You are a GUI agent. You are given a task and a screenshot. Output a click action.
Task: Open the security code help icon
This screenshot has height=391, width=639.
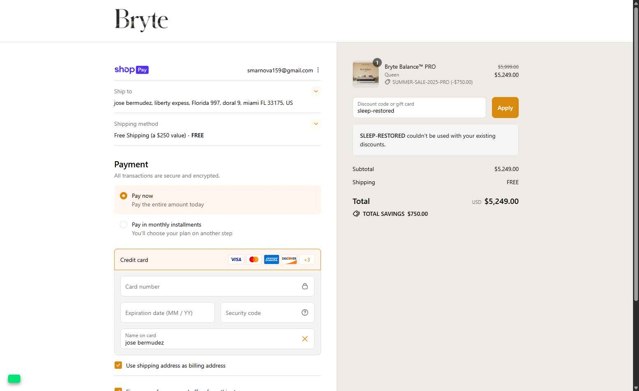click(x=304, y=313)
